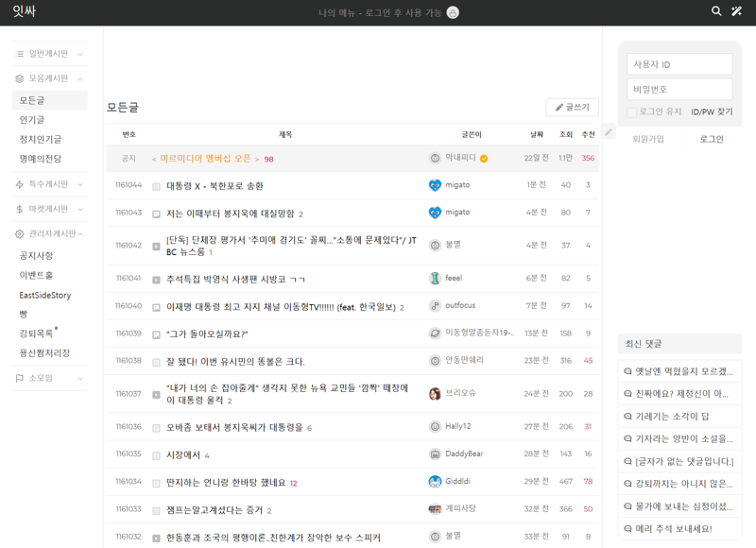The width and height of the screenshot is (756, 548).
Task: Click the comment bubble icon beside 기레기는 소각이 답
Action: pyautogui.click(x=627, y=417)
